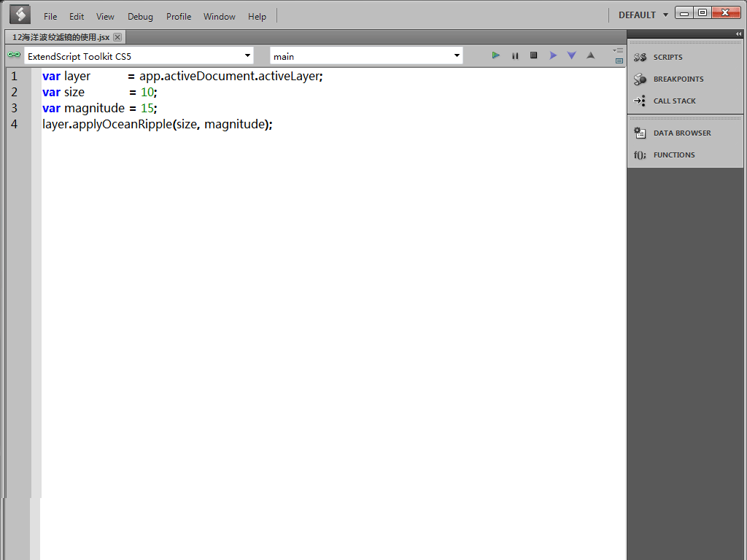The image size is (747, 560).
Task: Open the View menu
Action: point(105,17)
